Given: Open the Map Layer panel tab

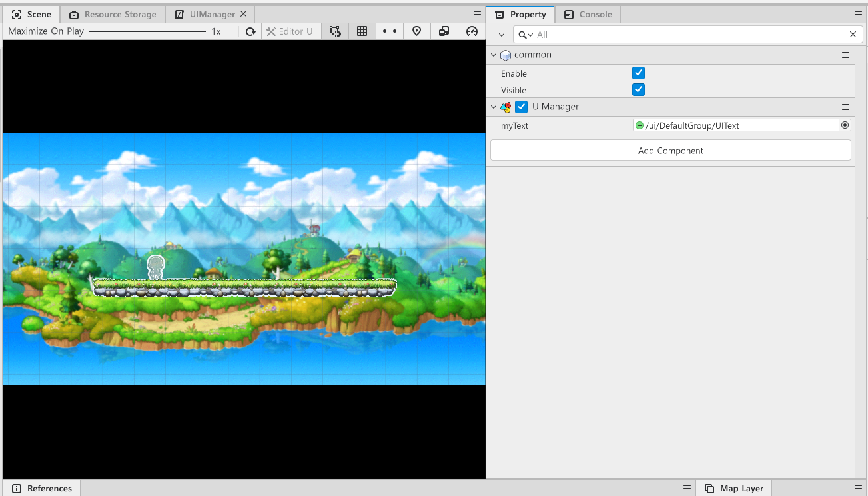Looking at the screenshot, I should [x=734, y=488].
